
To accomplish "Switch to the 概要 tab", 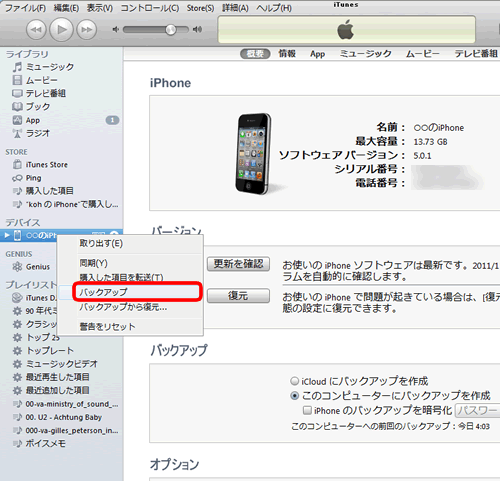I will coord(255,54).
